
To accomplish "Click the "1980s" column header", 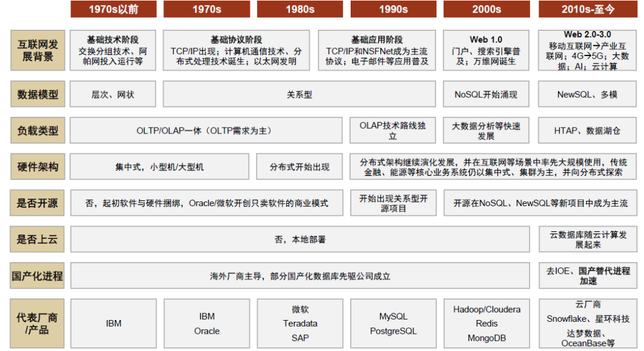I will tap(300, 9).
